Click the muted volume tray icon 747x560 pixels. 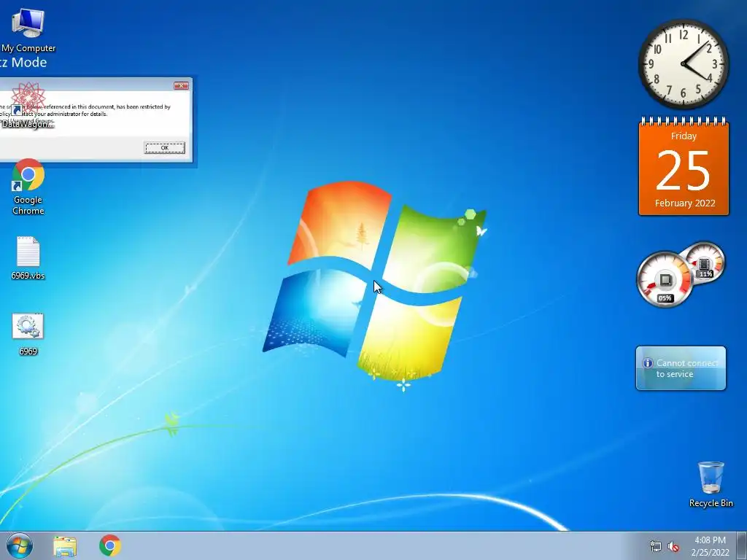(673, 546)
